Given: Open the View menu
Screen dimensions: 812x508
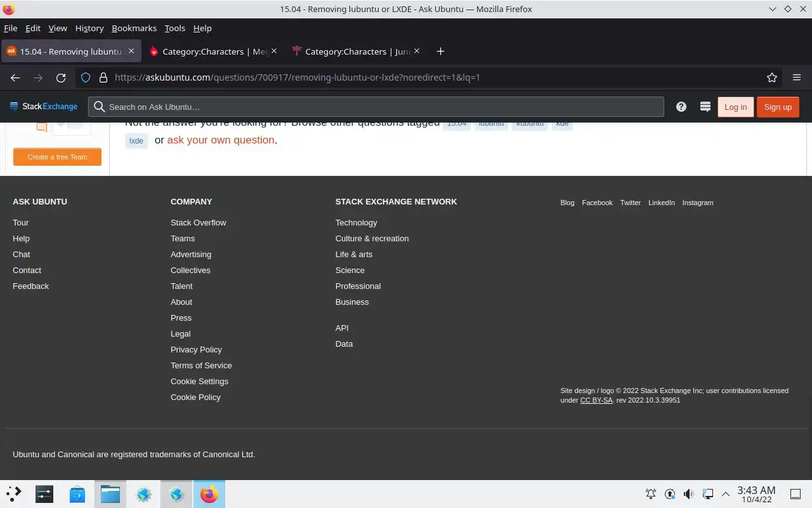Looking at the screenshot, I should click(58, 28).
